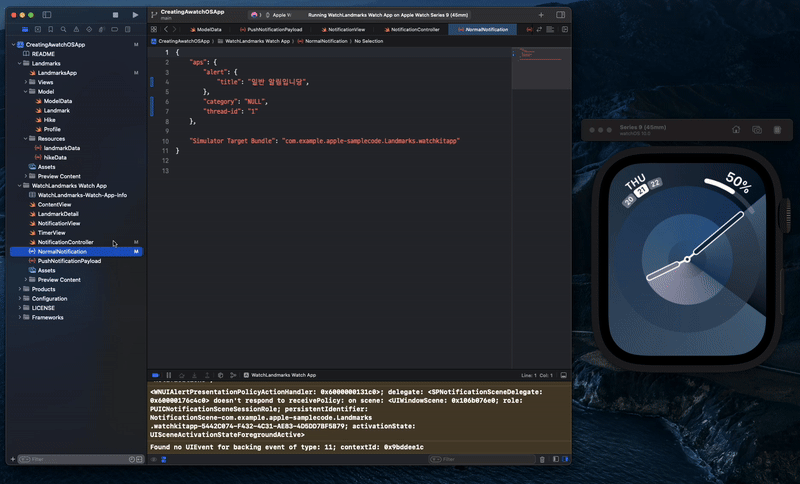800x484 pixels.
Task: Click the Step Into debug button
Action: tap(194, 375)
